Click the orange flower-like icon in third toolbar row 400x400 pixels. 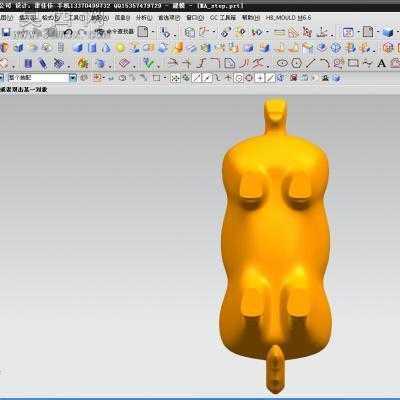pos(82,63)
